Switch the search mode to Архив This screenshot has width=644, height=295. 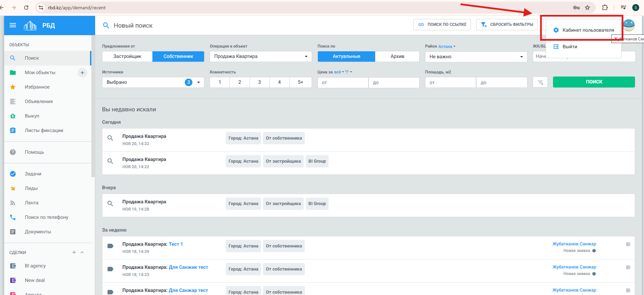pyautogui.click(x=397, y=57)
